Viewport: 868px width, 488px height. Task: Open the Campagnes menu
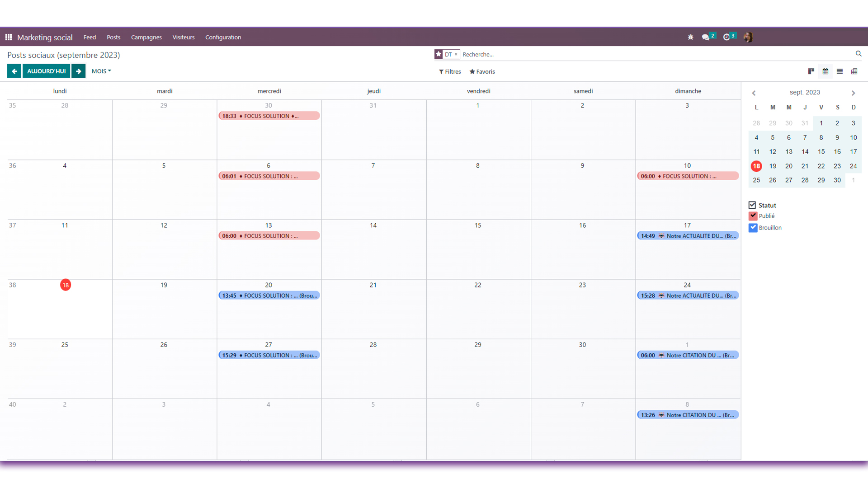click(x=146, y=37)
